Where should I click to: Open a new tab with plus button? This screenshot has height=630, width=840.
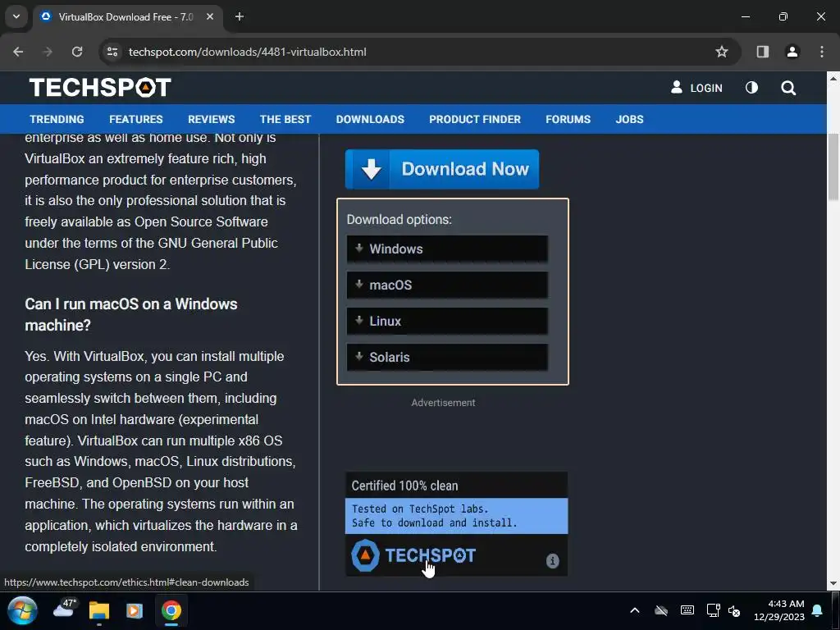coord(240,16)
